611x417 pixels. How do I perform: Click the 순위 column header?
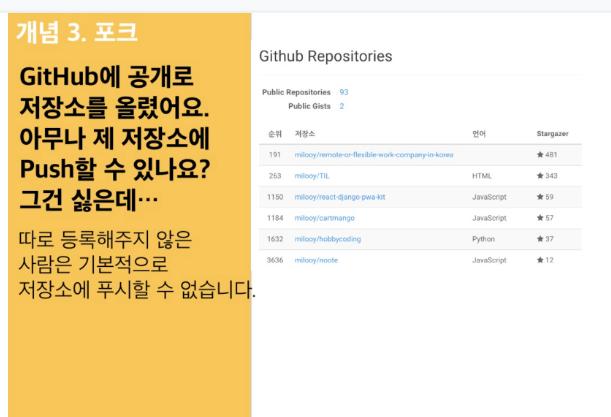click(x=275, y=134)
